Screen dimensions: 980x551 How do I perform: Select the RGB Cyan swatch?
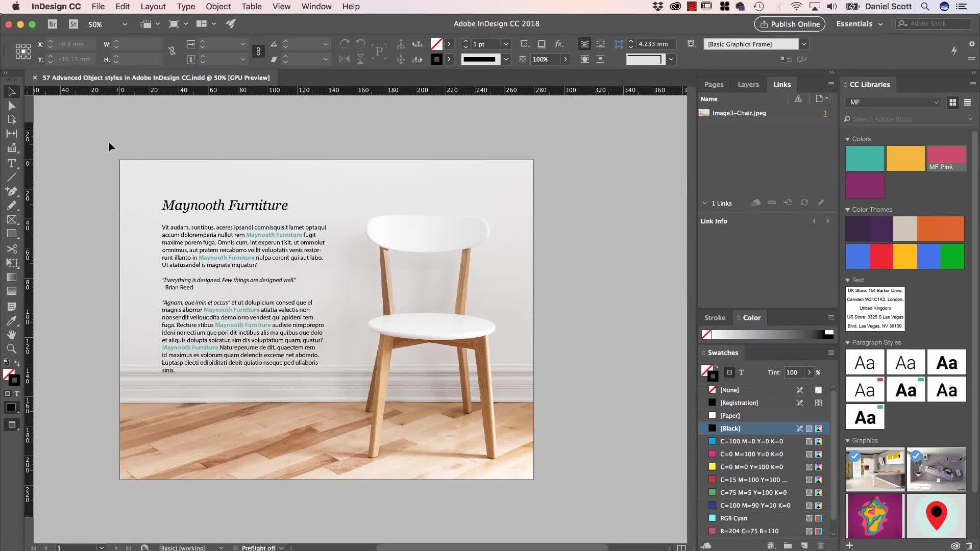[x=764, y=518]
